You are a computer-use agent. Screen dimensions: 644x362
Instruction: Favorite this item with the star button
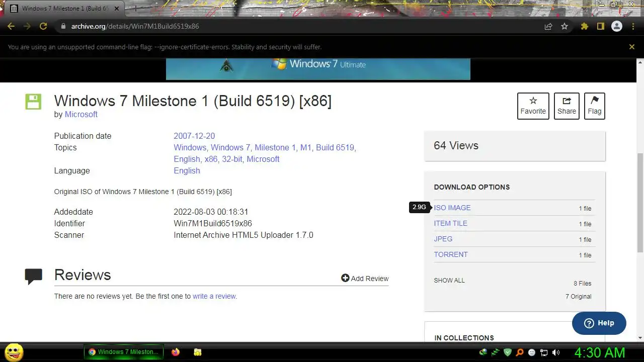click(x=533, y=106)
